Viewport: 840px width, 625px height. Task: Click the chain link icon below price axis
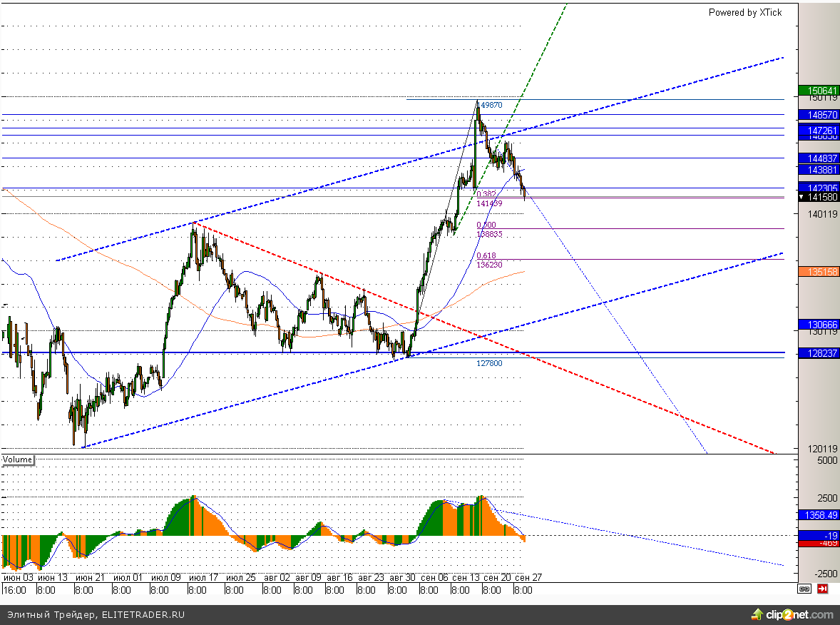tap(804, 589)
